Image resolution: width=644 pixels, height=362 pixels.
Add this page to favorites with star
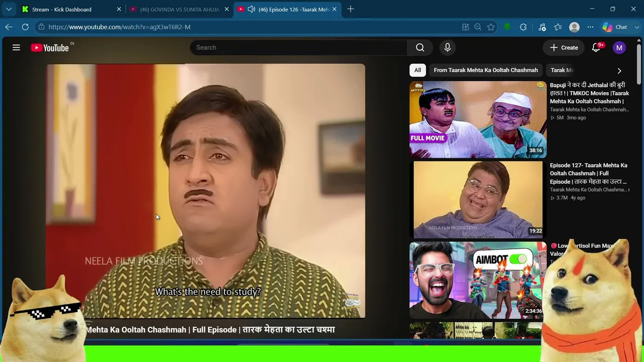click(x=491, y=27)
